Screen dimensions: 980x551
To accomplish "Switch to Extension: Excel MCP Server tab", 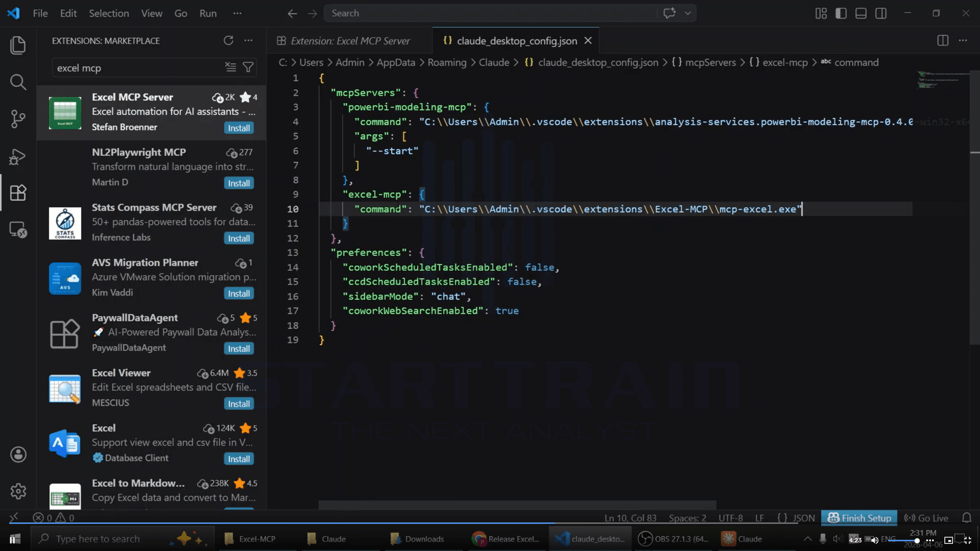I will click(350, 41).
